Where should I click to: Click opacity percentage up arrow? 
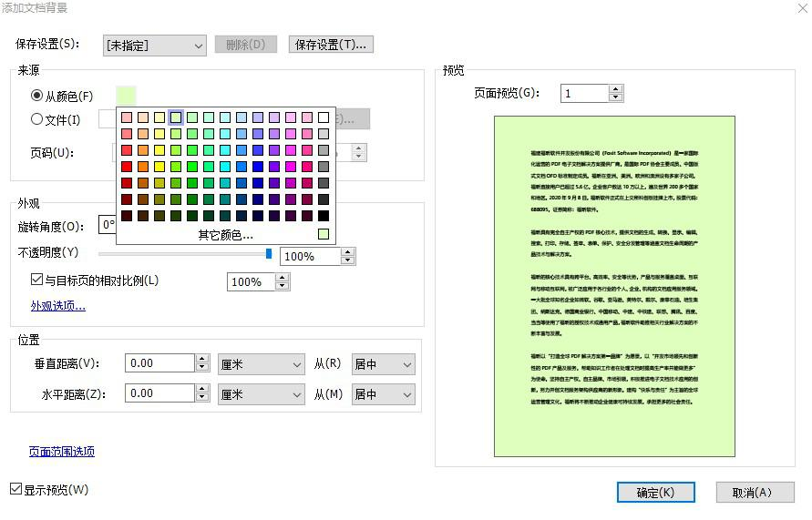tap(347, 252)
